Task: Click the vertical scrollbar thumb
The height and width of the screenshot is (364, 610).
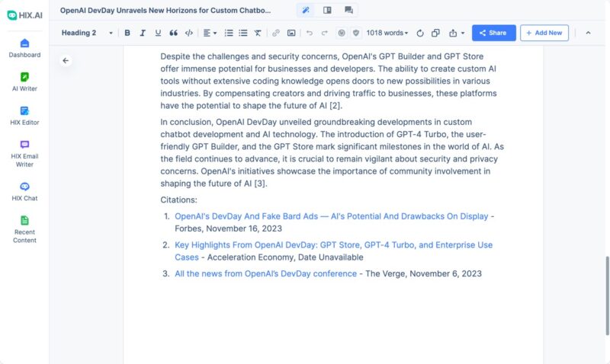Action: [x=607, y=295]
